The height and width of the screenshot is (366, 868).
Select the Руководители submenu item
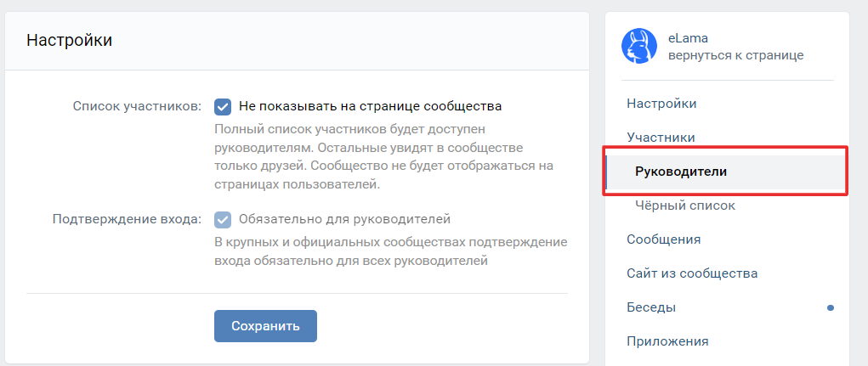point(681,172)
